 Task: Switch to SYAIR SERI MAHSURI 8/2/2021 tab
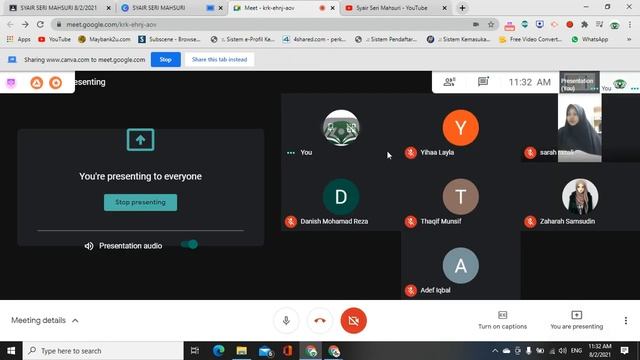click(x=59, y=8)
